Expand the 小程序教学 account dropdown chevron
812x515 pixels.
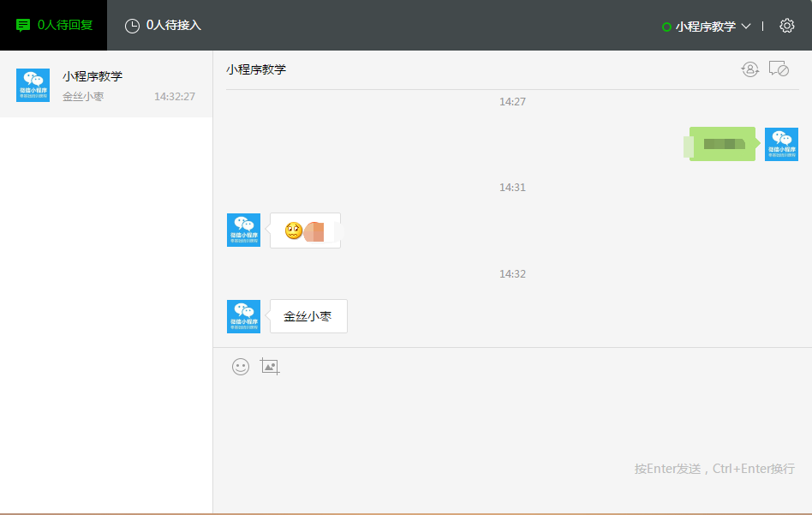746,27
